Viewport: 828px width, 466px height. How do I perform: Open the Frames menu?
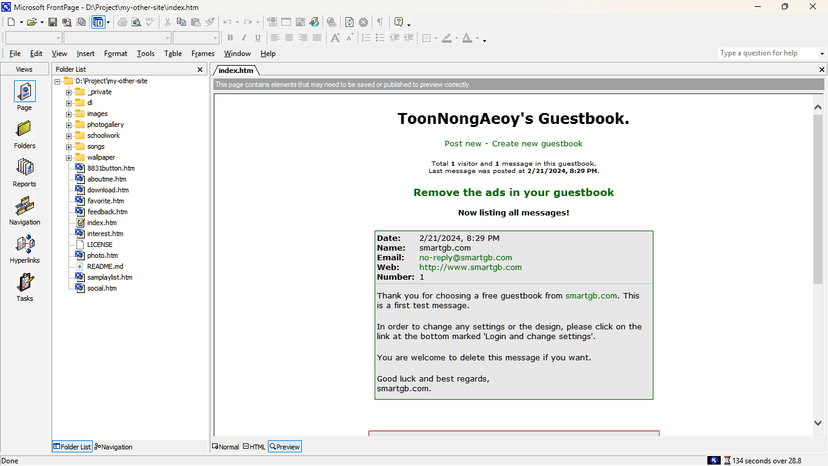point(202,54)
